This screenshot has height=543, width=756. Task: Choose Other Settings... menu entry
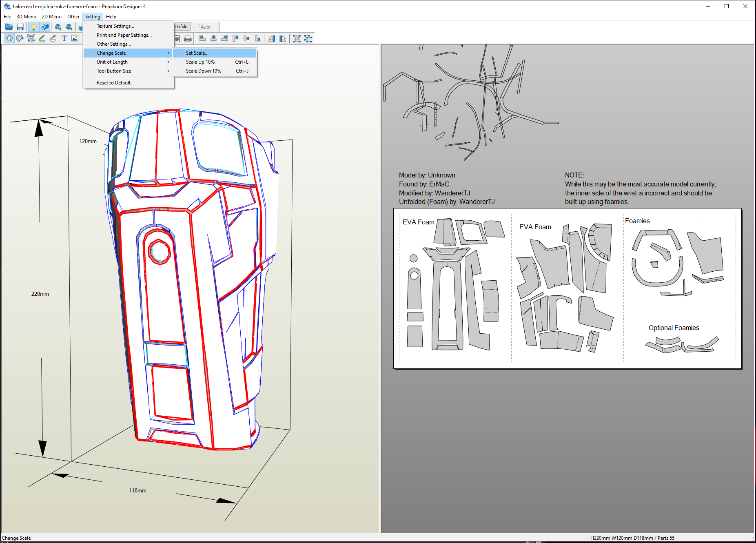tap(129, 44)
